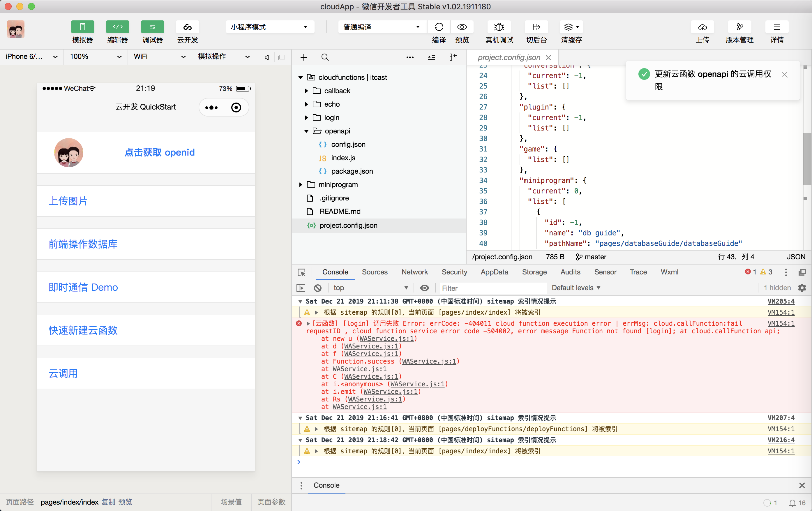The width and height of the screenshot is (812, 511).
Task: Clear the console with the ban icon
Action: 318,288
